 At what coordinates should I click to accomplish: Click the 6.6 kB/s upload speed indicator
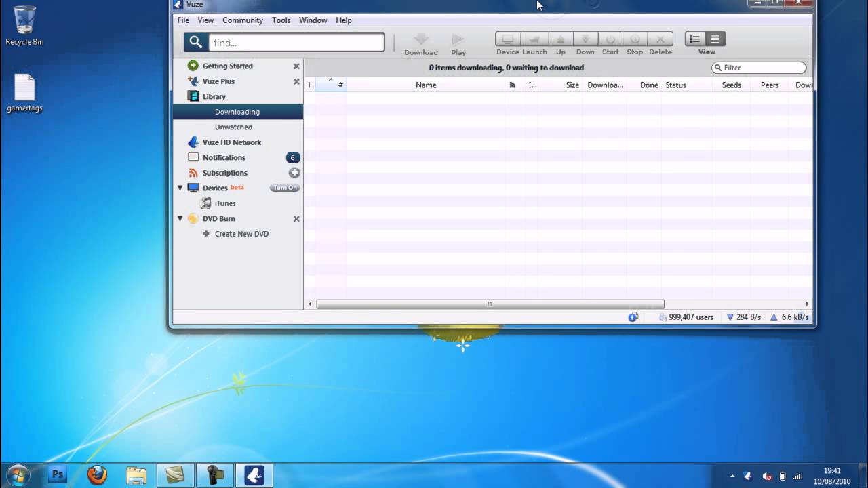[x=789, y=317]
